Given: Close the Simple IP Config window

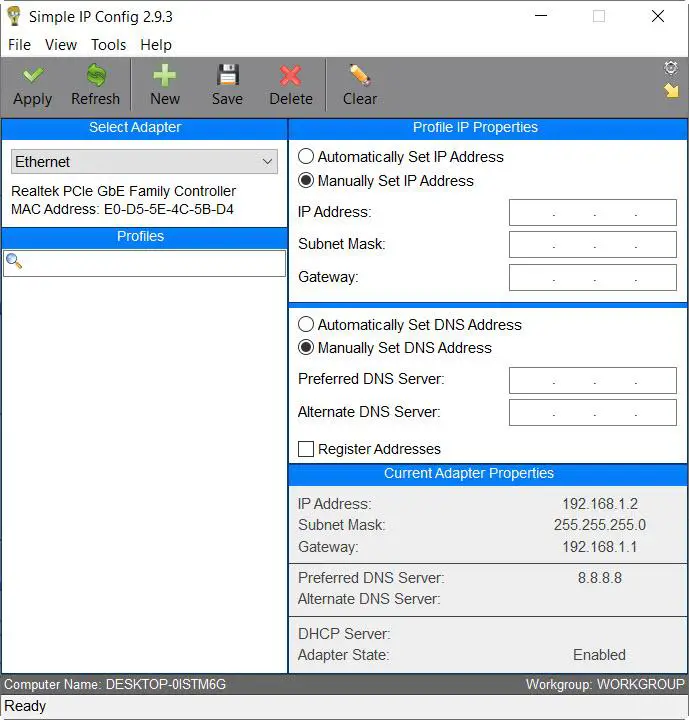Looking at the screenshot, I should point(658,16).
